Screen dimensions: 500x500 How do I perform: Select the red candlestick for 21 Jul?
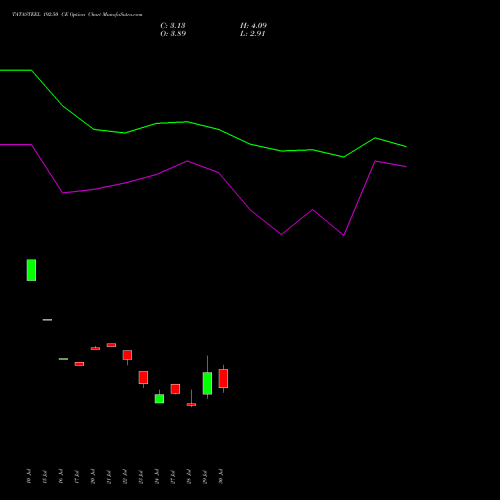coord(111,345)
